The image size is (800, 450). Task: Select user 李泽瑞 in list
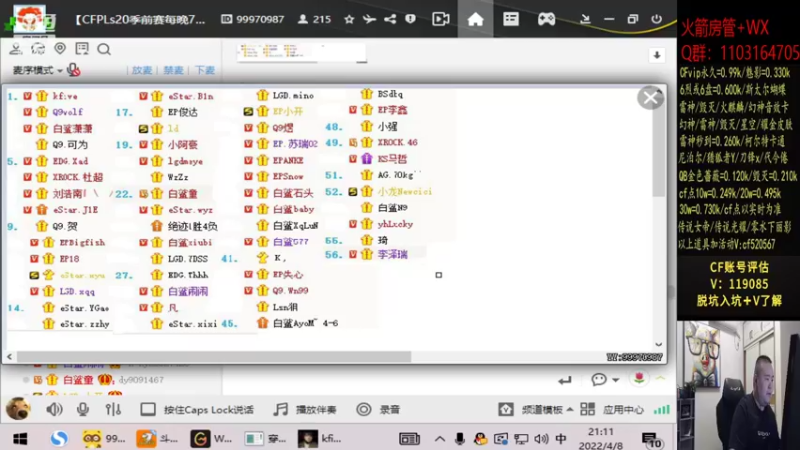click(x=392, y=254)
